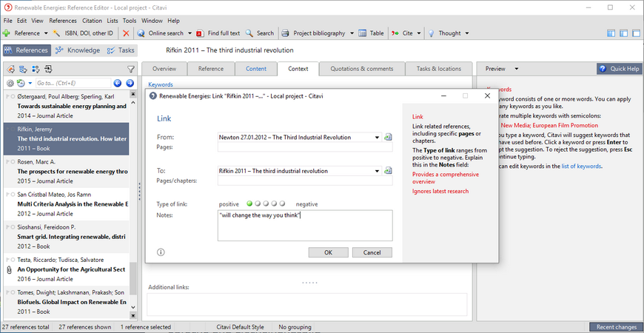The width and height of the screenshot is (644, 333).
Task: Expand the To reference combo box
Action: pyautogui.click(x=377, y=171)
